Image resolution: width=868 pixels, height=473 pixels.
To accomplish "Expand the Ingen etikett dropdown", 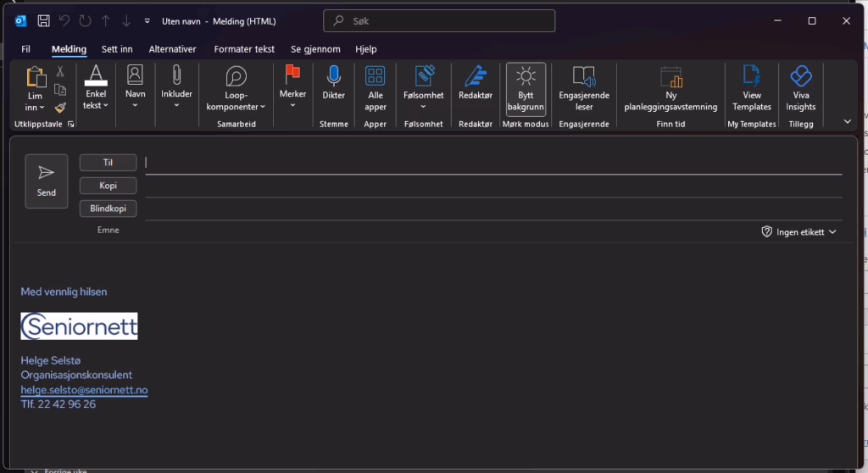I will tap(799, 231).
